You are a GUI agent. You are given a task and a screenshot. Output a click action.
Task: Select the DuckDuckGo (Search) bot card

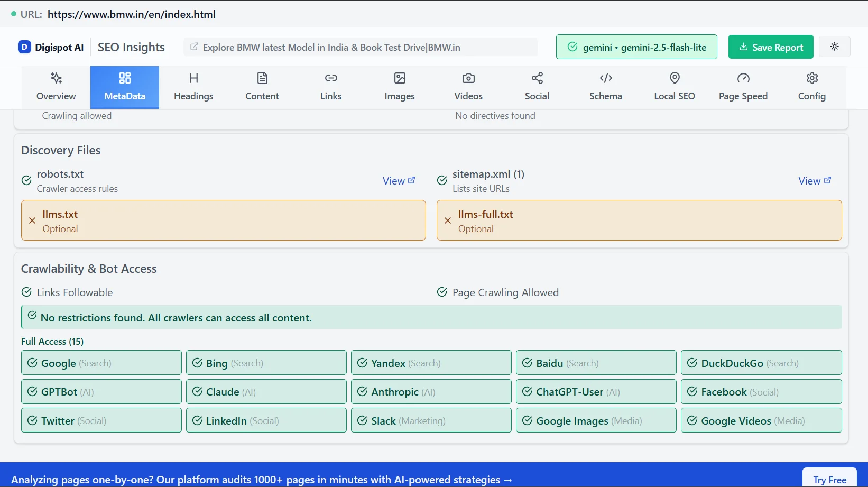point(761,363)
